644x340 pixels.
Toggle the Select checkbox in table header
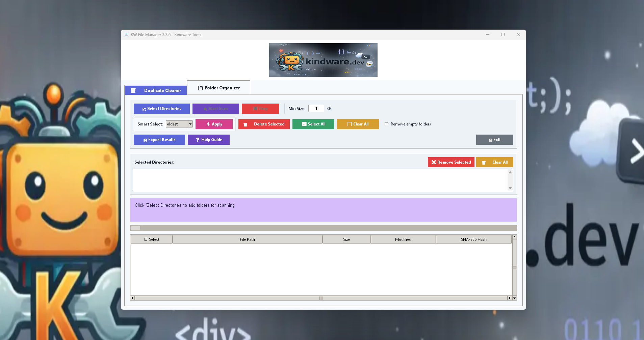(x=146, y=239)
